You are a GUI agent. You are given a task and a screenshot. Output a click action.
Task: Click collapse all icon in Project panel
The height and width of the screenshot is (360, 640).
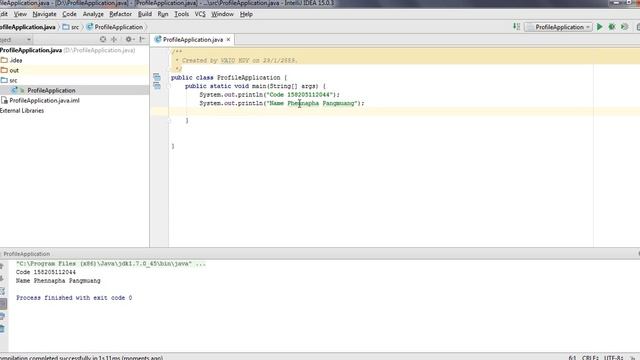point(114,39)
